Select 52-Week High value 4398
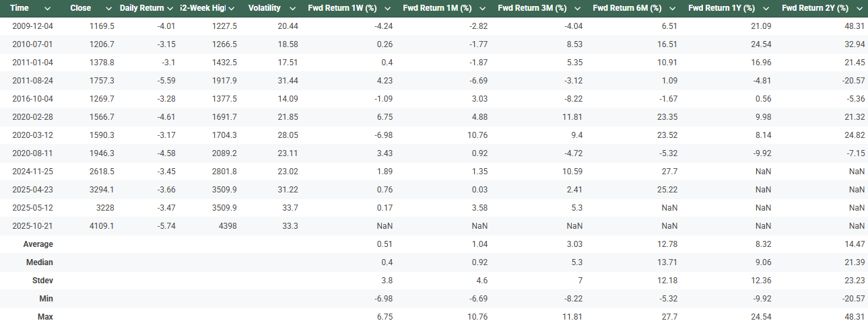Screen dimensions: 868x325 (x=228, y=226)
